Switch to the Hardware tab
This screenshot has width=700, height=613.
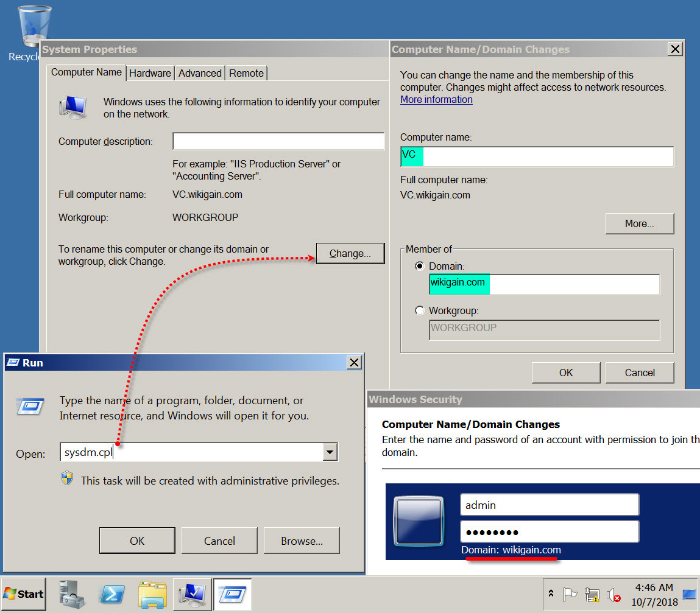(x=150, y=73)
